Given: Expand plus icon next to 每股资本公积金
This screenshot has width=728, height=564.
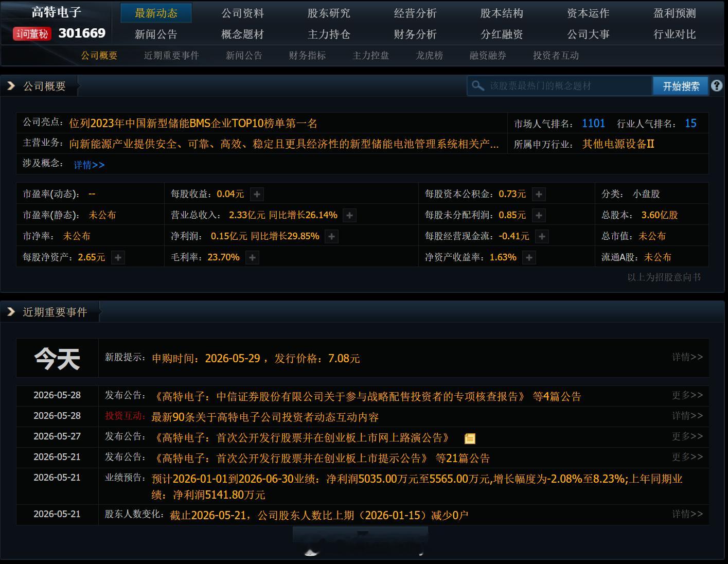Looking at the screenshot, I should (x=539, y=194).
